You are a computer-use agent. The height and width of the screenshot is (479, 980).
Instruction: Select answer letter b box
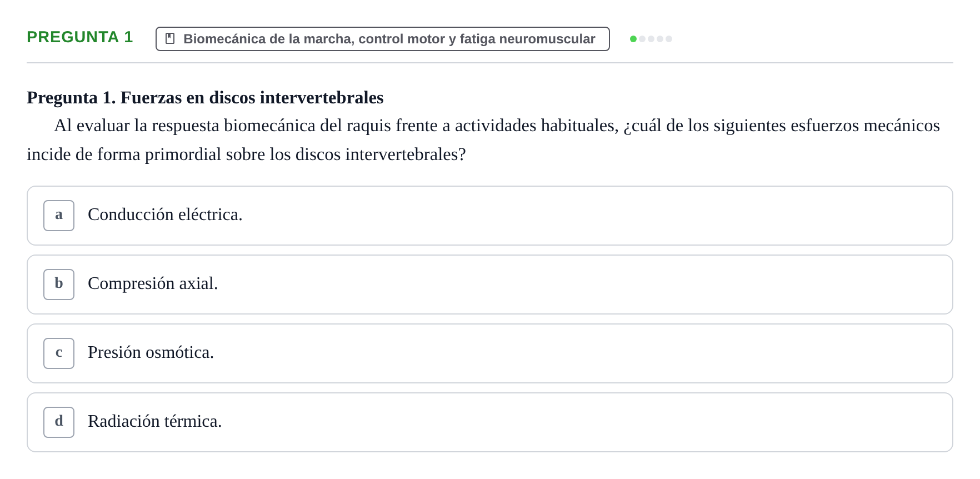point(59,285)
